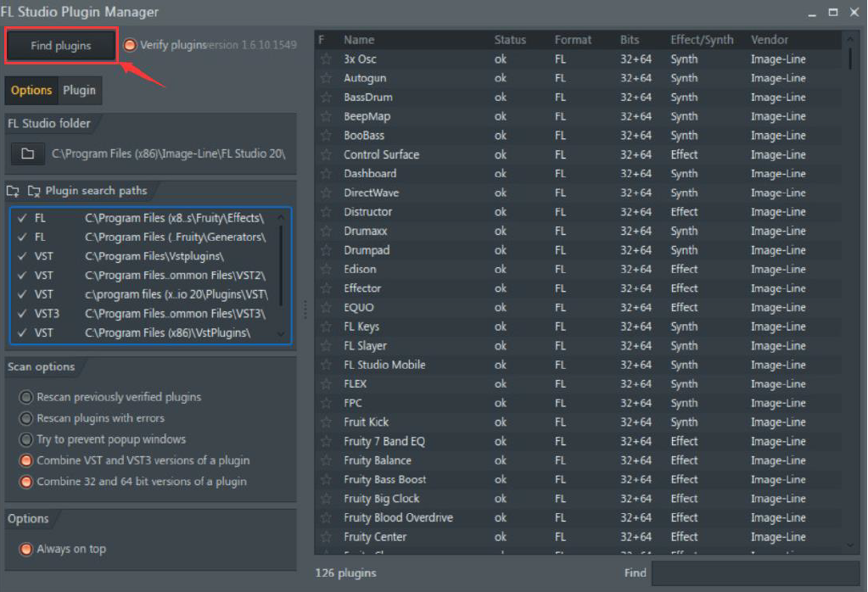
Task: Click the Find search input field
Action: [755, 573]
